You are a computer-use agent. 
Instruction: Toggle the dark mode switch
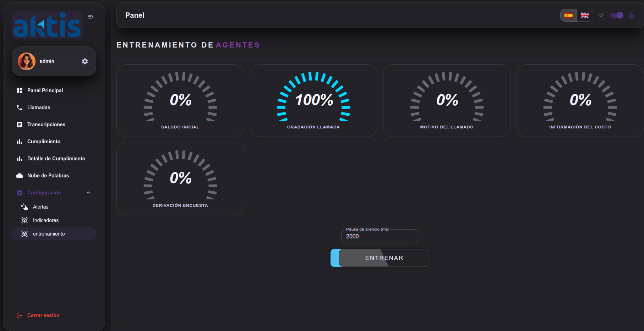click(x=617, y=15)
